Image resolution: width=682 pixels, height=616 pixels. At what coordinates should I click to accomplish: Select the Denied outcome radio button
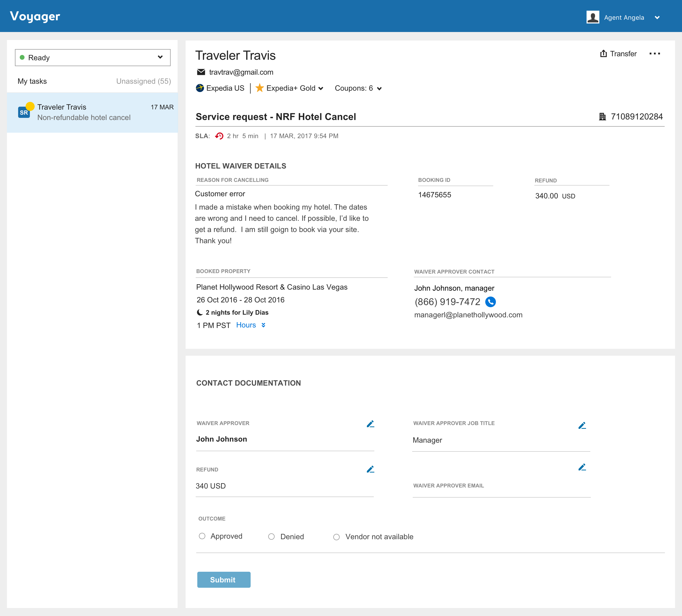271,537
